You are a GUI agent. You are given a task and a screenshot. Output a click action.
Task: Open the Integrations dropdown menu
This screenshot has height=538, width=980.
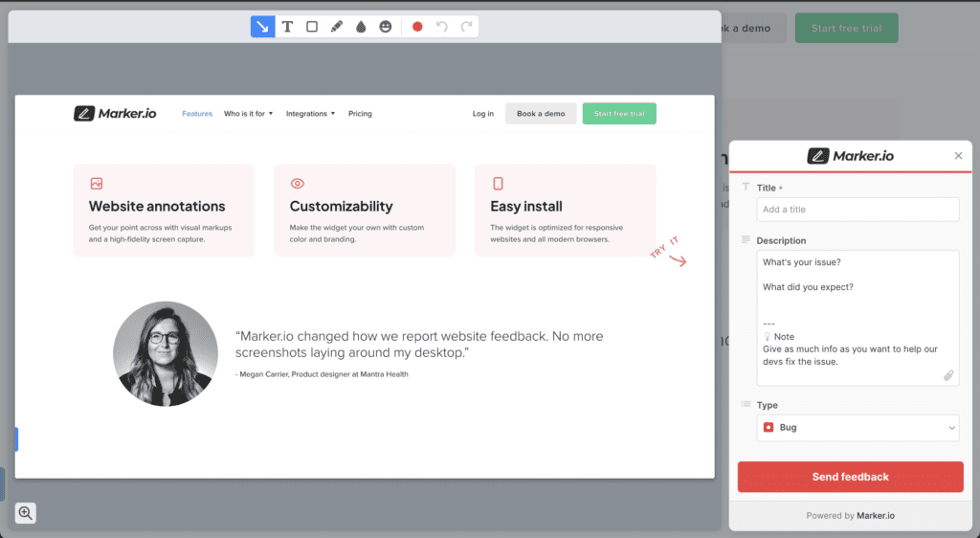coord(310,114)
